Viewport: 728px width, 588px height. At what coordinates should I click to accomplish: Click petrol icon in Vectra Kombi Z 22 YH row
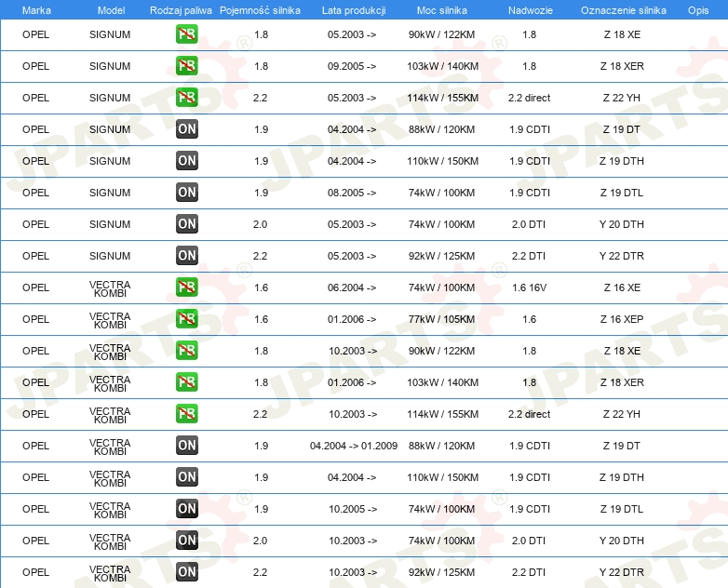[x=186, y=413]
